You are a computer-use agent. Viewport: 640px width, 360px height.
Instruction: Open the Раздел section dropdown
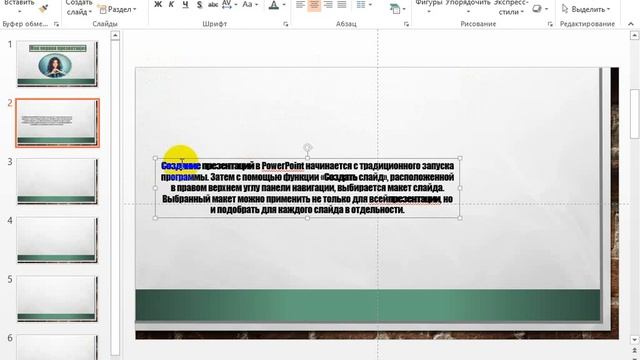tap(118, 9)
